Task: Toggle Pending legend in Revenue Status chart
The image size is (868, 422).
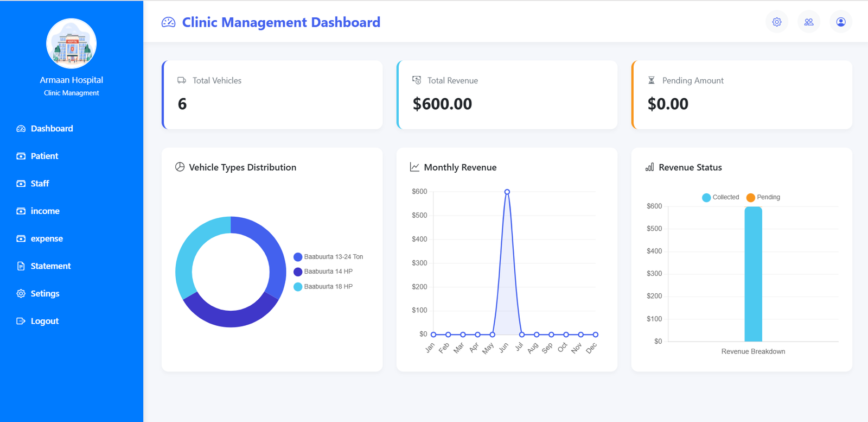Action: click(x=763, y=197)
